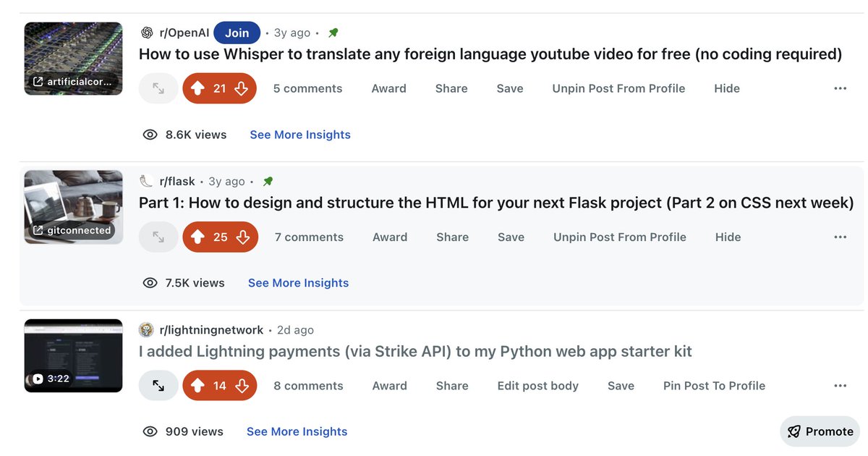868x456 pixels.
Task: Expand the Lightning payments post preview
Action: [x=158, y=386]
